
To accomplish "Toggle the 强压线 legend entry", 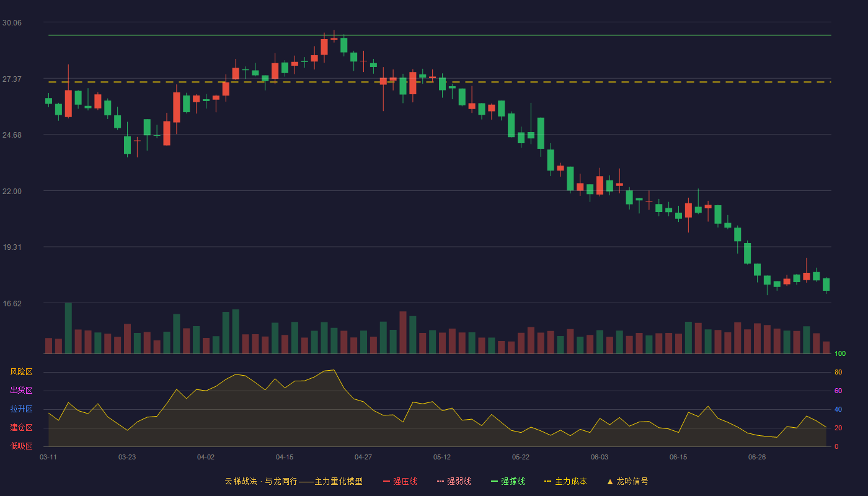I will 400,481.
